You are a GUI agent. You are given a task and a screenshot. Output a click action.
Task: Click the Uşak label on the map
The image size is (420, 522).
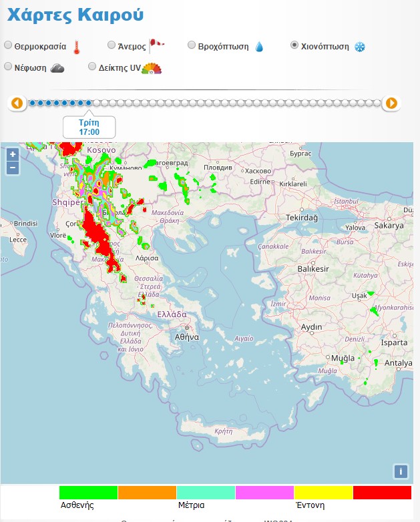tap(359, 296)
